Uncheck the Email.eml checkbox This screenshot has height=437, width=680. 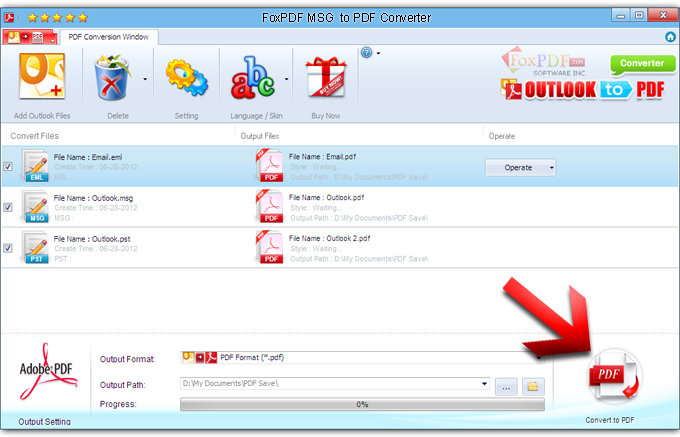8,166
